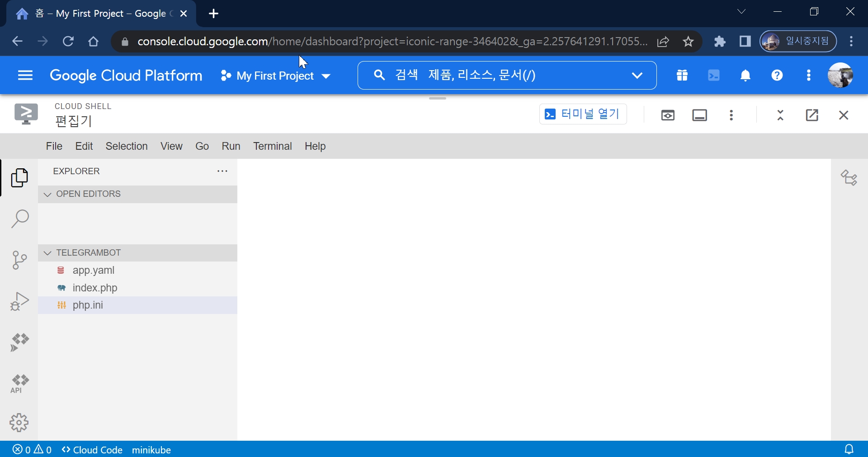This screenshot has height=457, width=868.
Task: Open a new browser tab
Action: point(214,14)
